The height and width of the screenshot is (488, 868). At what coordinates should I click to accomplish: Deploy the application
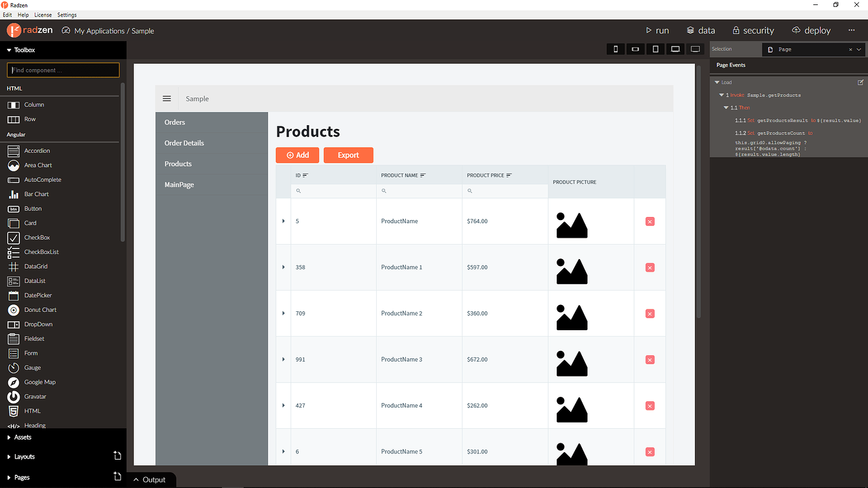click(x=811, y=30)
